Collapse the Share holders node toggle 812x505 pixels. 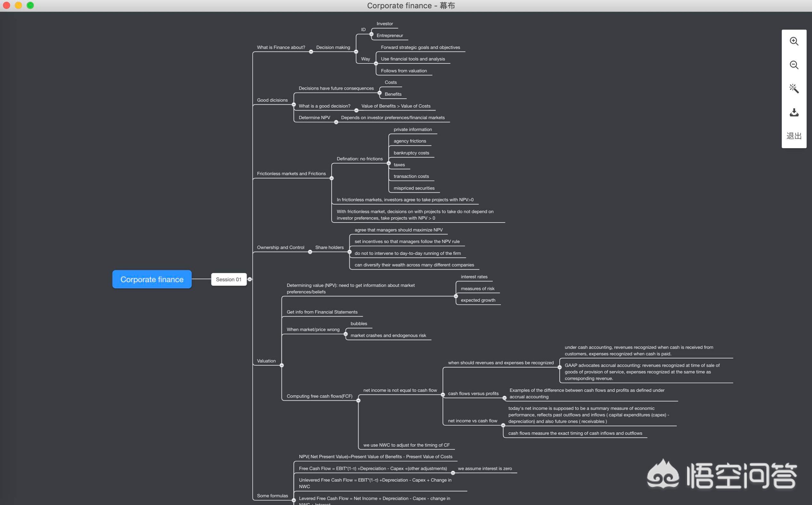click(349, 252)
